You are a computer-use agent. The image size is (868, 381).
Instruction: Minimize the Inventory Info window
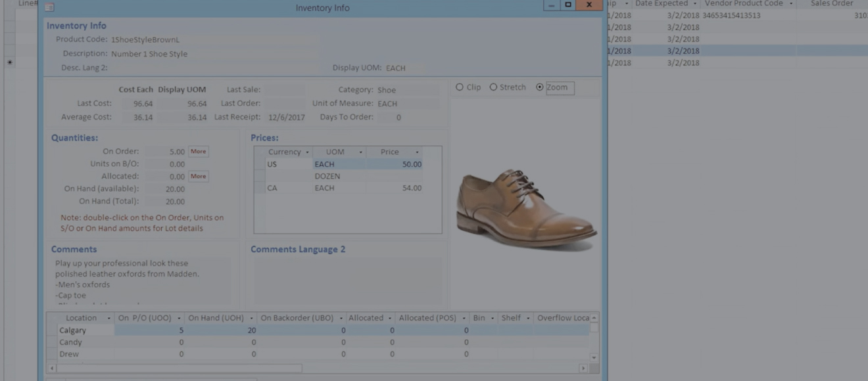coord(551,5)
